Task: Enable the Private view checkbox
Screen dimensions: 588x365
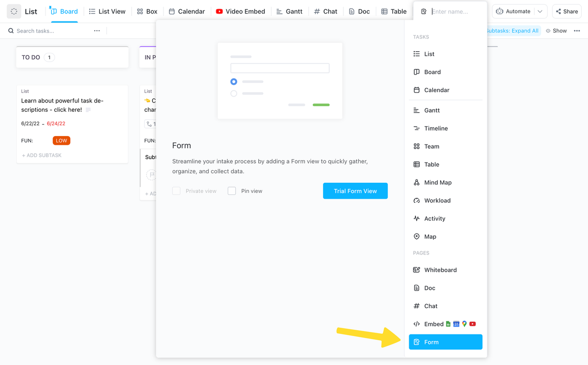Action: click(176, 190)
